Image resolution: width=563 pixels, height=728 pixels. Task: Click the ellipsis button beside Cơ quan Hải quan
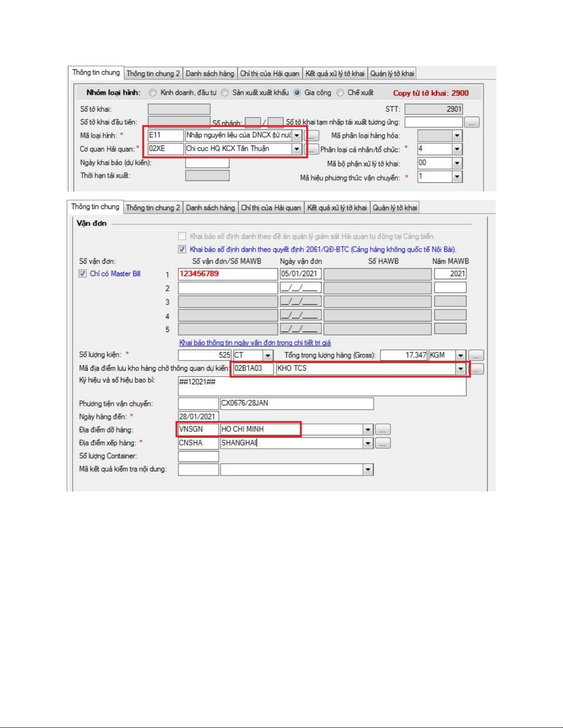312,149
